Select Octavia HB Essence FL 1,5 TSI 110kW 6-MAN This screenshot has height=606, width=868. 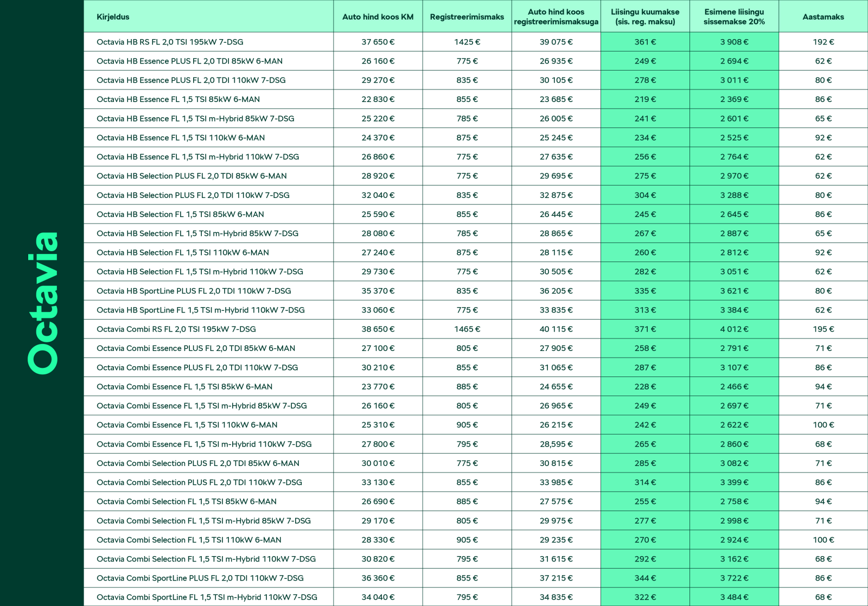[x=181, y=137]
